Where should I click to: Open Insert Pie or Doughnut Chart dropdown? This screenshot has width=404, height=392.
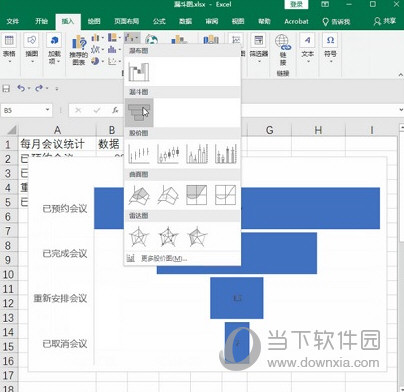[x=97, y=61]
